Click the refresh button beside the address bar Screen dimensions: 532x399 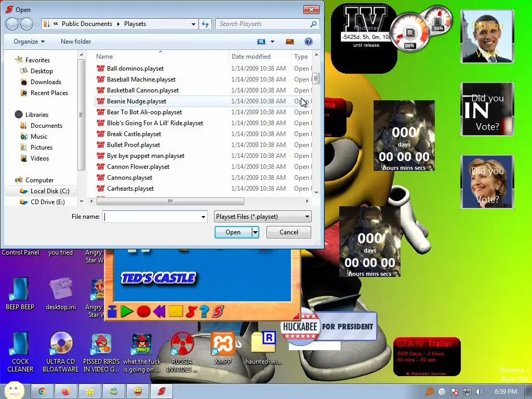tap(205, 24)
